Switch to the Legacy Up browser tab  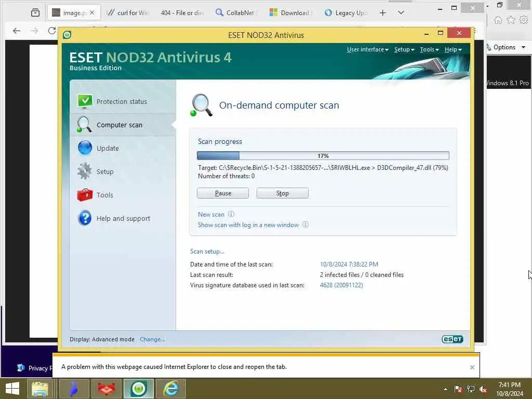click(345, 13)
